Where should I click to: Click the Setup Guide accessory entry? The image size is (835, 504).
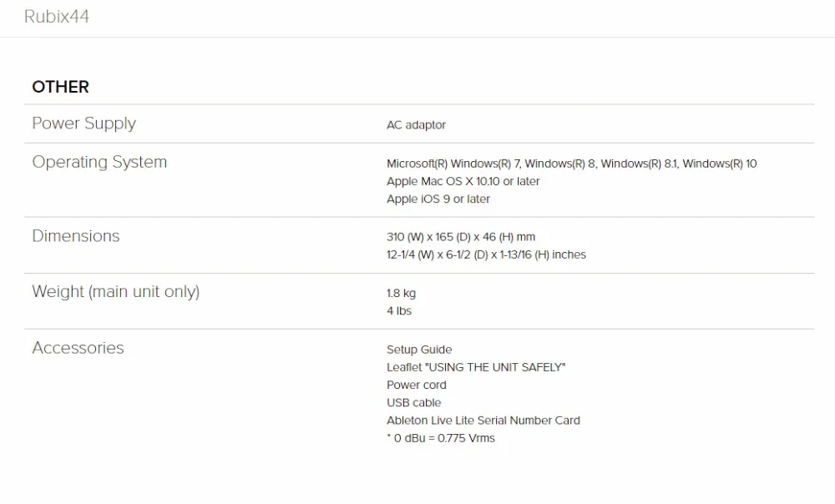[x=419, y=350]
